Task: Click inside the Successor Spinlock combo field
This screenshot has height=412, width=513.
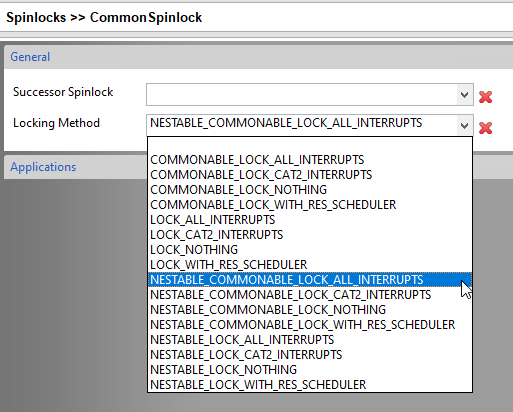Action: coord(302,95)
